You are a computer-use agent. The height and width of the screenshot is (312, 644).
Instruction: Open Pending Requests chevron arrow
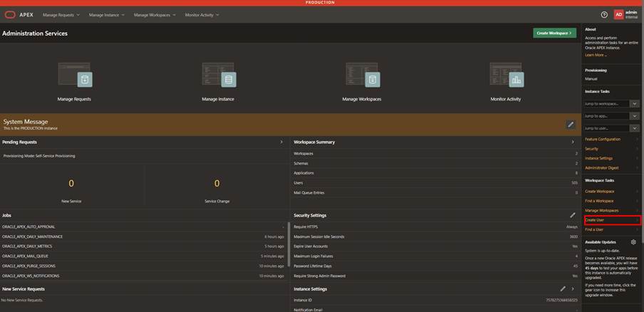coord(281,142)
